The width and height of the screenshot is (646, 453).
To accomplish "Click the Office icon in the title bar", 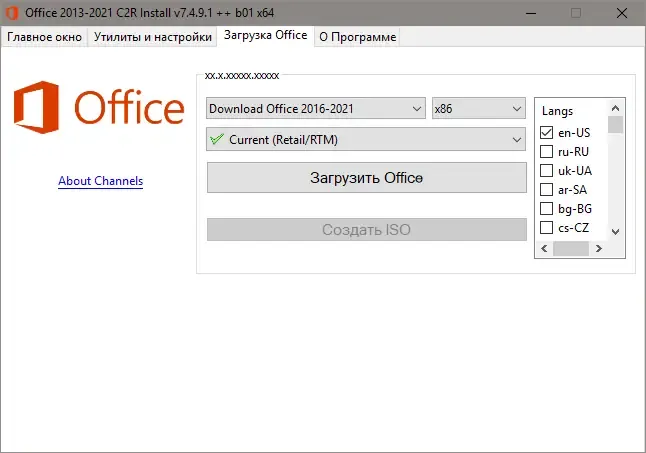I will (12, 13).
